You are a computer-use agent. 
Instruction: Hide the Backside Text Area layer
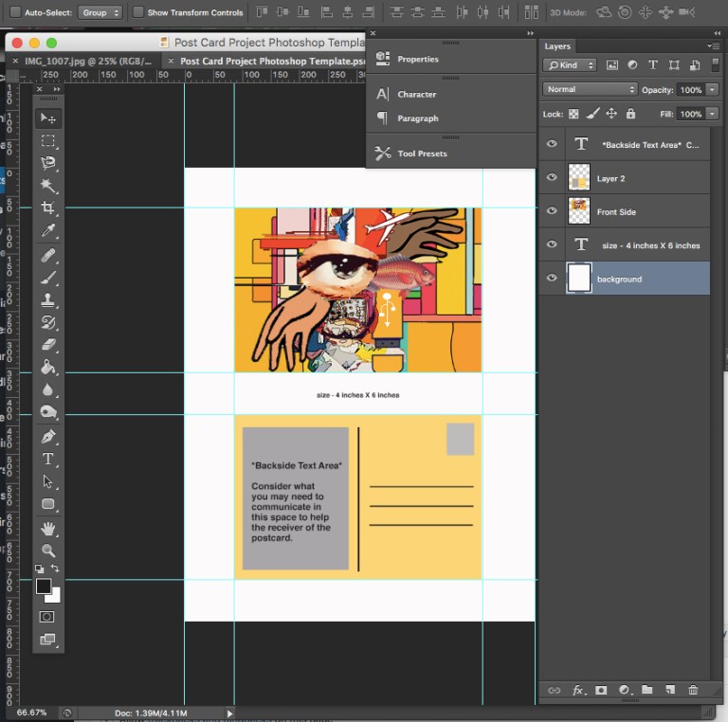[552, 144]
